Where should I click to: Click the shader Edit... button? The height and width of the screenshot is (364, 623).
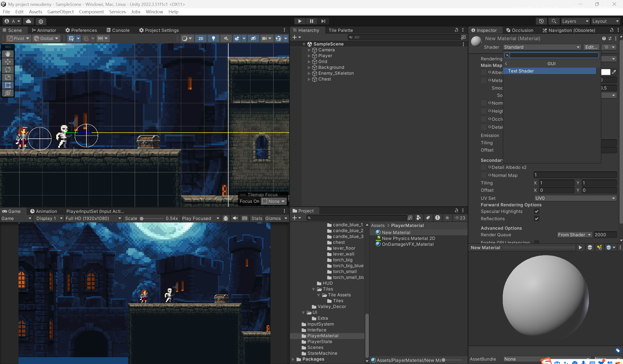[591, 47]
